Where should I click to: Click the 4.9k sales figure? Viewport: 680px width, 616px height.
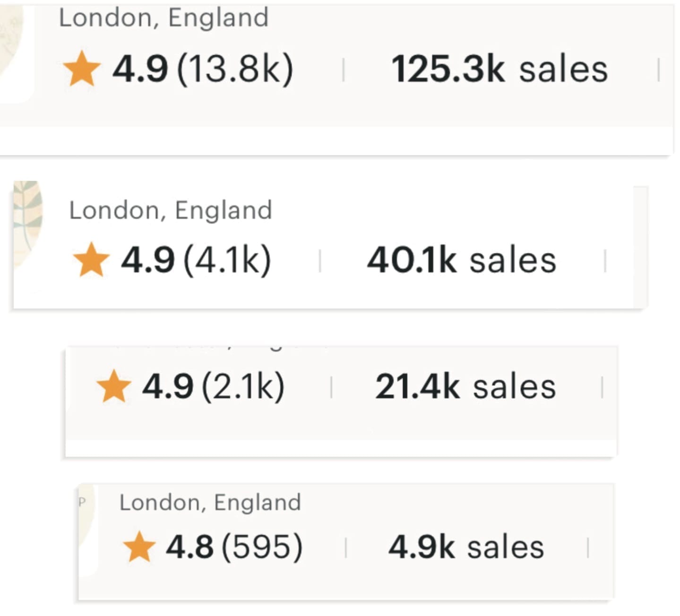pos(466,547)
